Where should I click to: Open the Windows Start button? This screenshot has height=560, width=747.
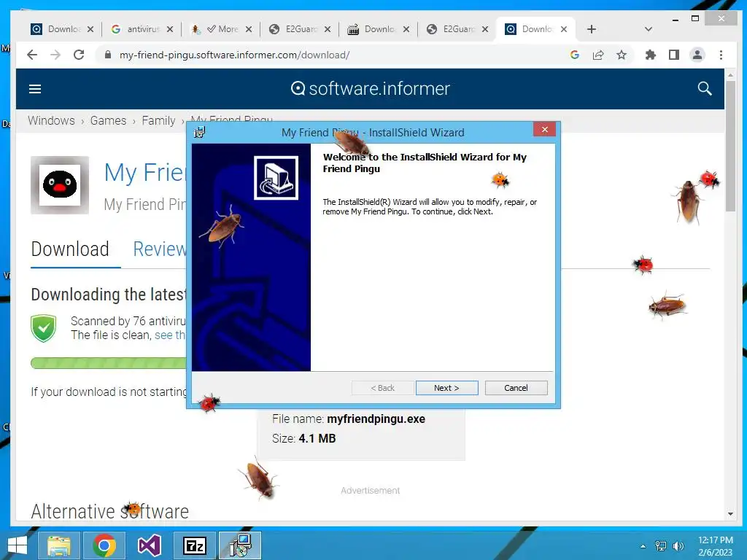18,545
